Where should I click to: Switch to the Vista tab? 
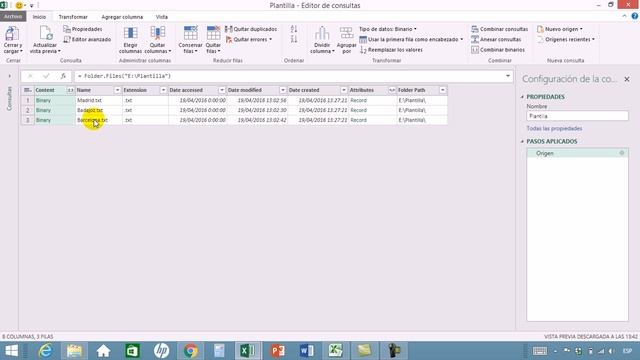click(x=162, y=17)
